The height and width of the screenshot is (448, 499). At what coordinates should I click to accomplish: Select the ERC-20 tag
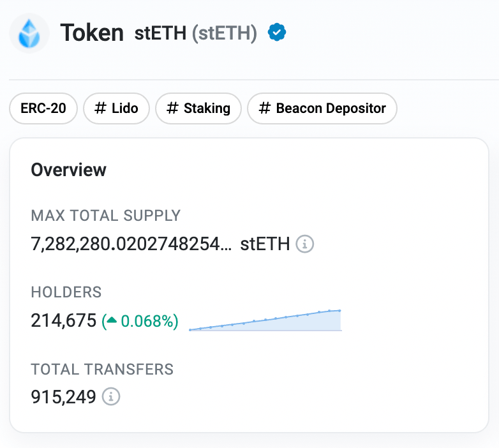click(x=43, y=108)
